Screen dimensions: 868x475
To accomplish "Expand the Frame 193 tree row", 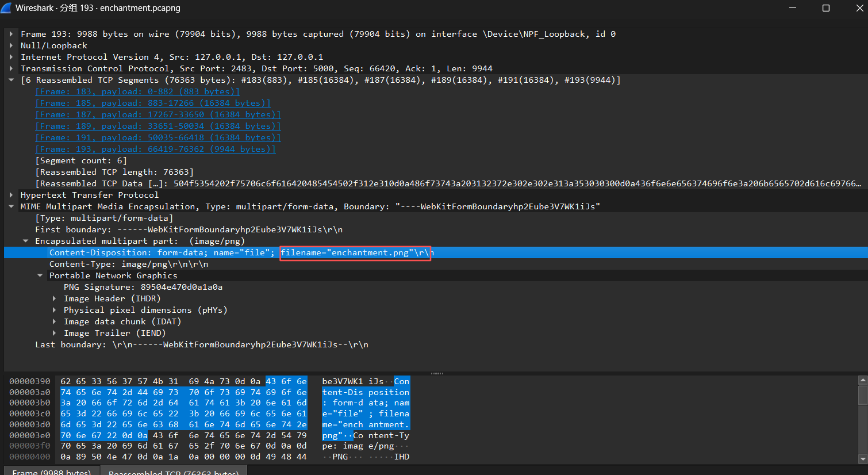I will pos(11,34).
